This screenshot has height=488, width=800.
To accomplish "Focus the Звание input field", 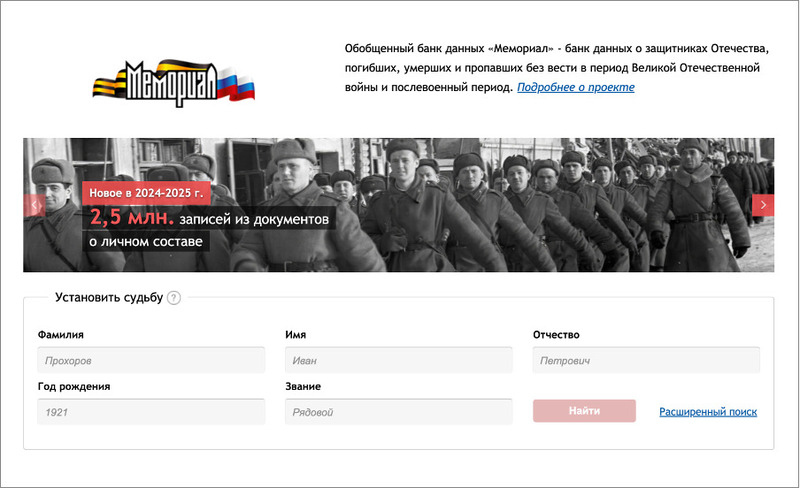I will (x=398, y=411).
